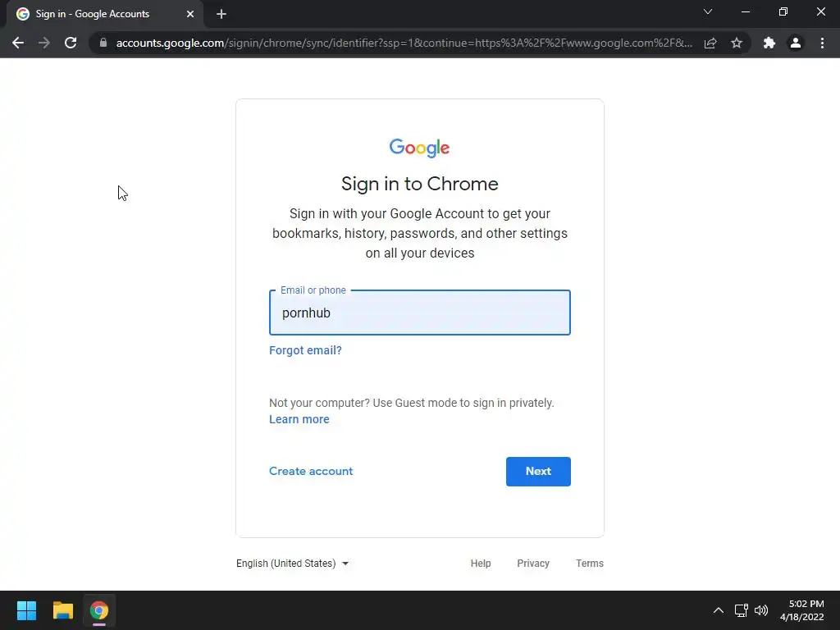Screen dimensions: 840x630
Task: Open the Extensions puzzle icon
Action: (769, 43)
